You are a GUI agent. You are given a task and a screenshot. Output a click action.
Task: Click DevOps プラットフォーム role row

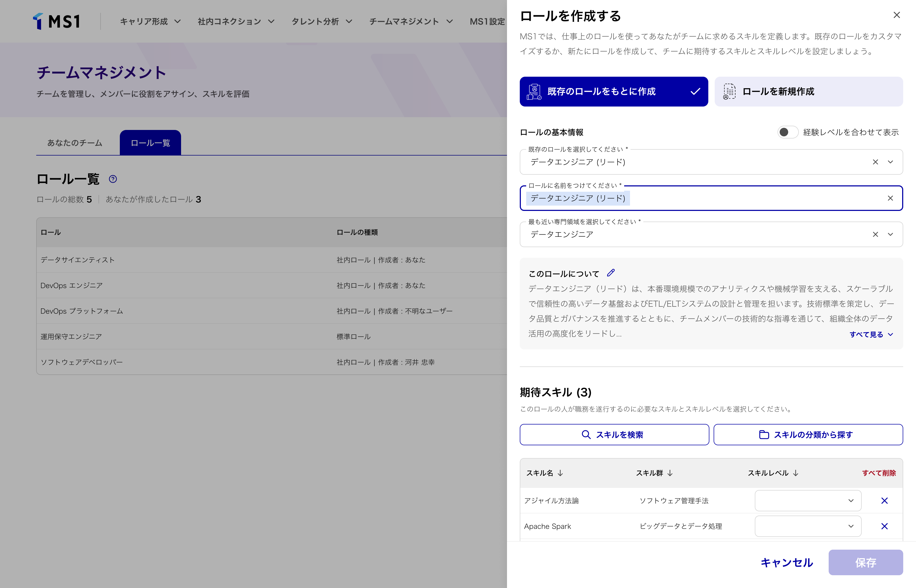click(x=272, y=311)
